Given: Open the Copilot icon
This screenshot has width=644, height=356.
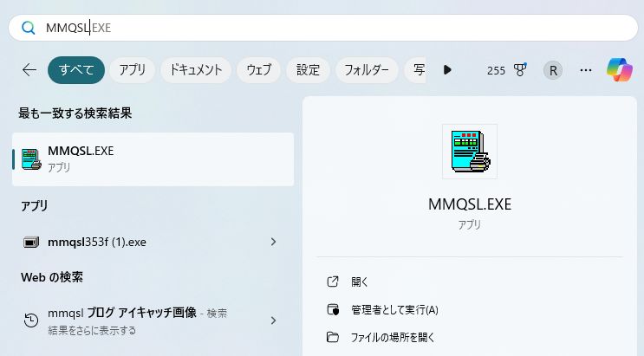Looking at the screenshot, I should [619, 70].
